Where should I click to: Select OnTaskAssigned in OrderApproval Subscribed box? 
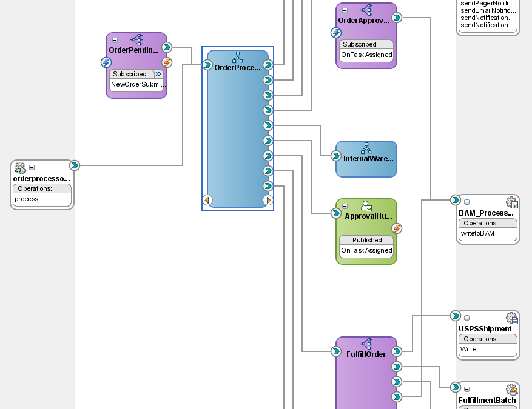click(x=366, y=55)
